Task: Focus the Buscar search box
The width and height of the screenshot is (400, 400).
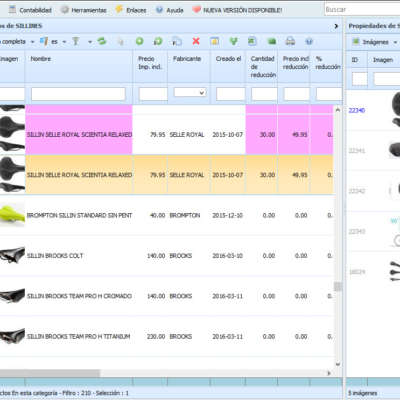Action: (x=362, y=10)
